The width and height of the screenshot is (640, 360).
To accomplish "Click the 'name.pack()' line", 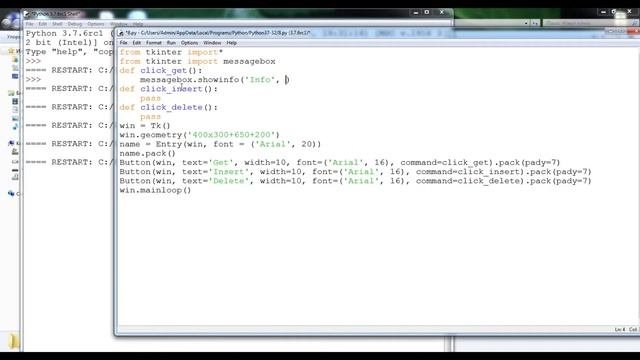I will [147, 153].
